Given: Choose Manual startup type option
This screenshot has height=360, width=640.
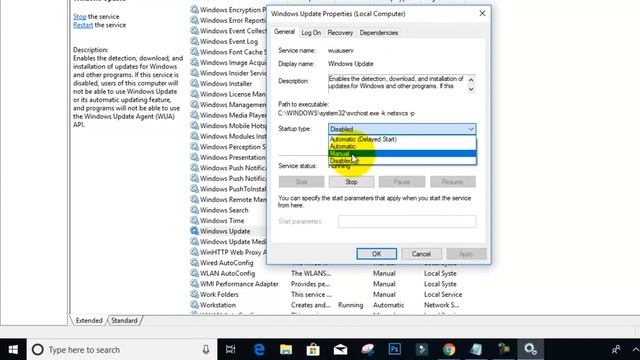Looking at the screenshot, I should tap(402, 153).
